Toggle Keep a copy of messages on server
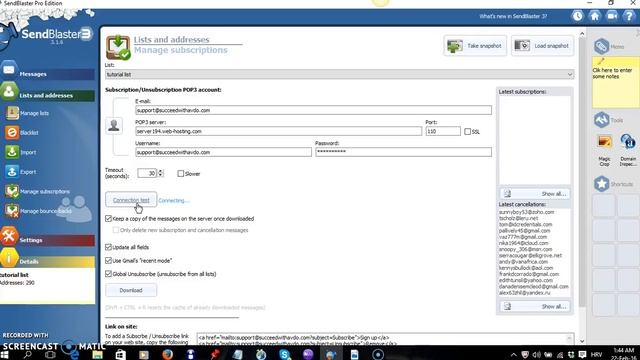Viewport: 640px width, 360px height. coord(108,219)
